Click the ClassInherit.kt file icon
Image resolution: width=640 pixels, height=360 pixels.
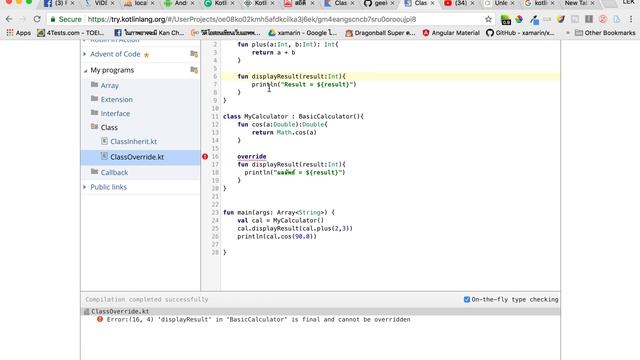(104, 141)
